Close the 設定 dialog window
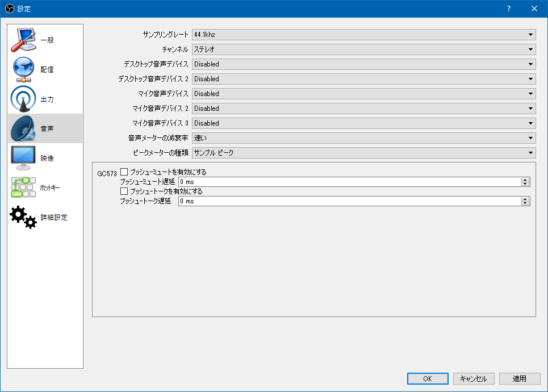The height and width of the screenshot is (392, 548). pyautogui.click(x=534, y=9)
